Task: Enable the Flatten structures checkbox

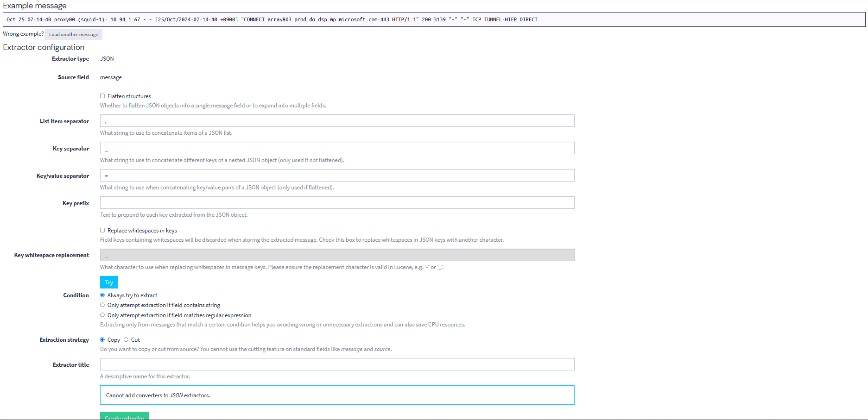Action: 102,96
